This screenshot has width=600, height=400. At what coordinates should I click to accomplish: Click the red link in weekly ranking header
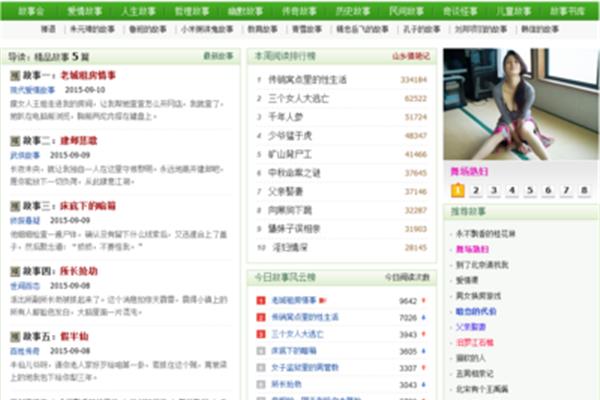click(x=411, y=56)
